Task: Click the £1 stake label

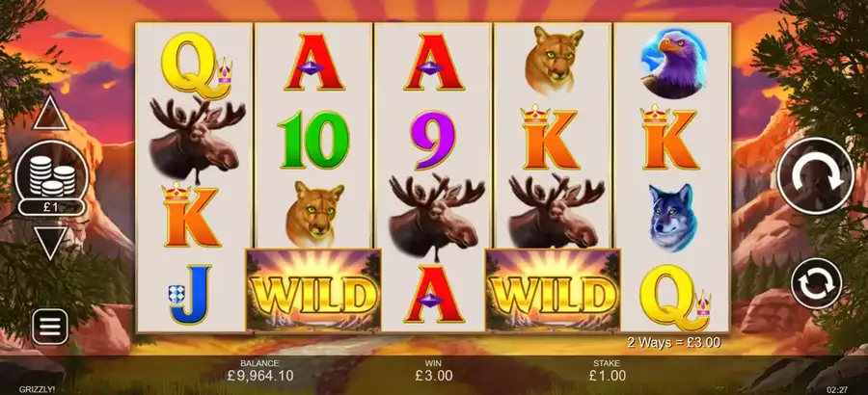Action: [51, 207]
